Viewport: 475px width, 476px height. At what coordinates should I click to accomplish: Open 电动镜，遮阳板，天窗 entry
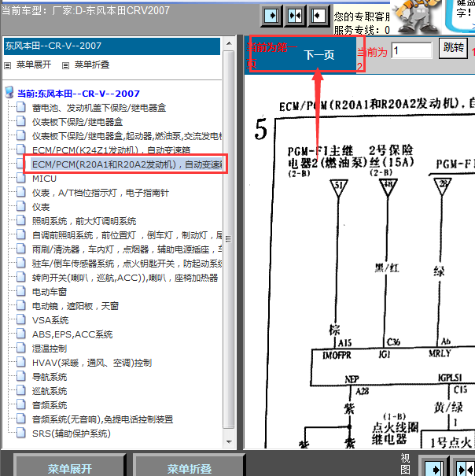click(x=75, y=306)
